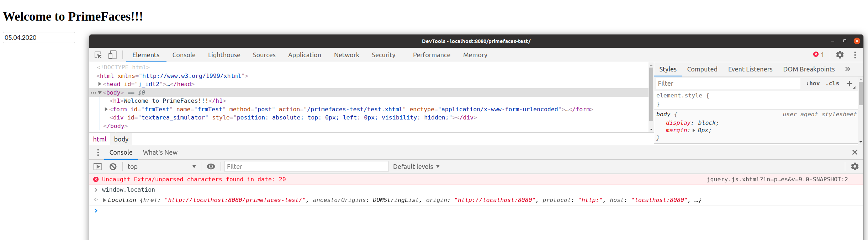The height and width of the screenshot is (240, 868).
Task: Create live expression with eye icon
Action: 211,166
